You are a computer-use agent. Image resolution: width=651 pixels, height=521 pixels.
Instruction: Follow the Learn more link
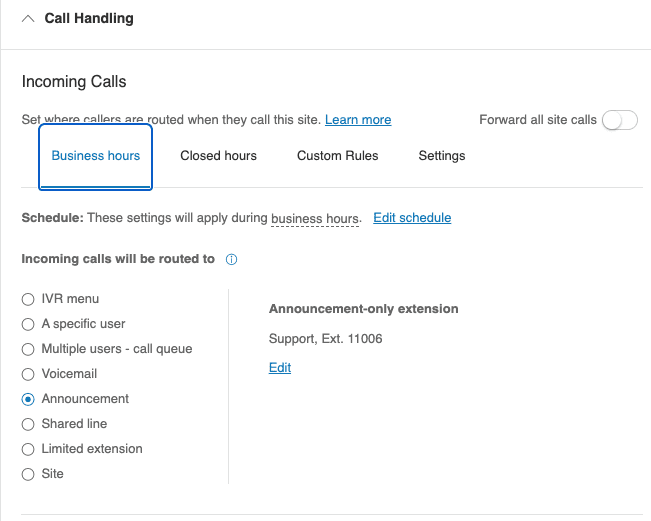point(358,120)
